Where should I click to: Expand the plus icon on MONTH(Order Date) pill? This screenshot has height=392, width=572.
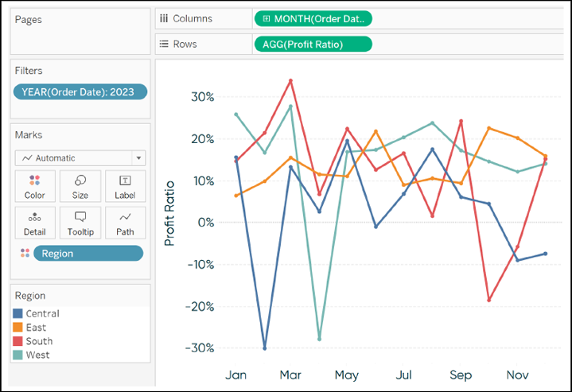point(267,18)
